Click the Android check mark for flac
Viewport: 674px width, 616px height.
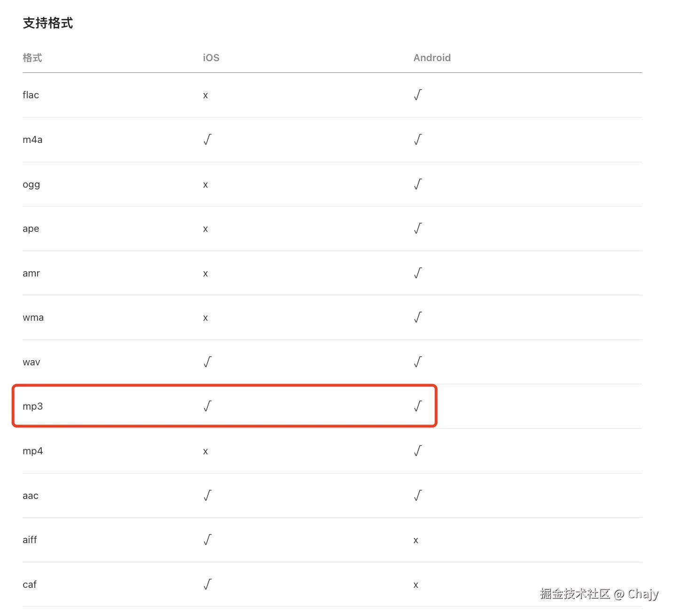418,95
